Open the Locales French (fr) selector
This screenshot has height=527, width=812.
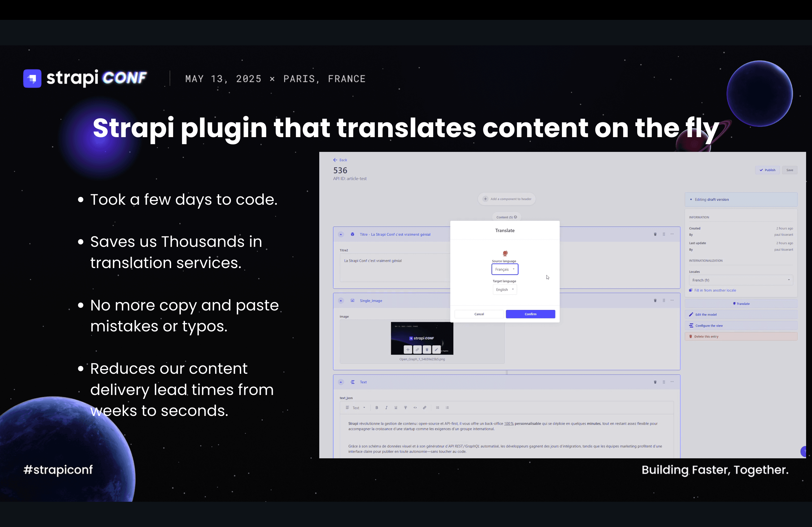click(741, 280)
